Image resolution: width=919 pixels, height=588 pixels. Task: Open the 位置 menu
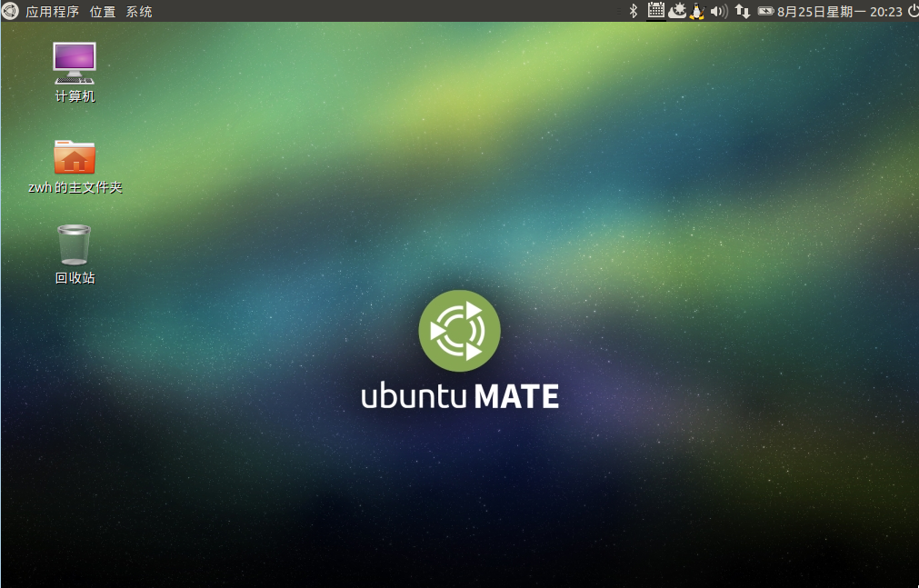pos(103,12)
